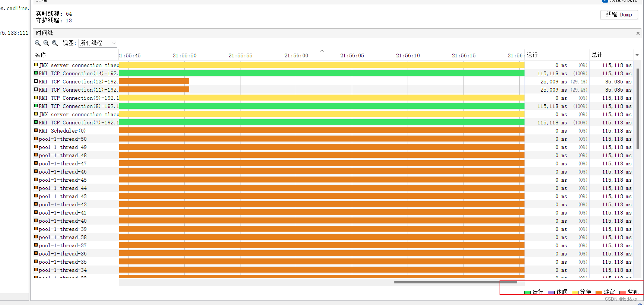644x305 pixels.
Task: Click state icon of RMI TCP Connection(8)
Action: pyautogui.click(x=36, y=106)
